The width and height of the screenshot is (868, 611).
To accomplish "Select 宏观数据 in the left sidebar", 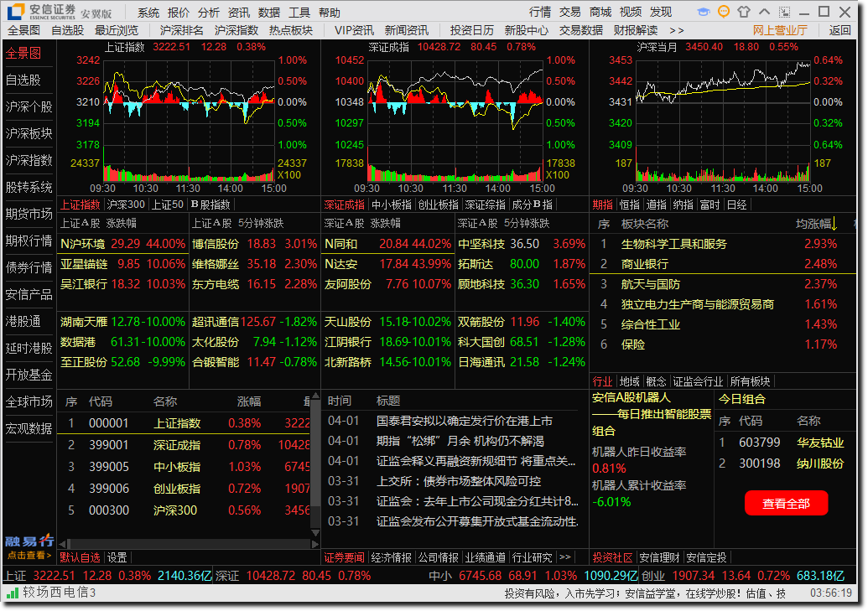I will pyautogui.click(x=29, y=428).
